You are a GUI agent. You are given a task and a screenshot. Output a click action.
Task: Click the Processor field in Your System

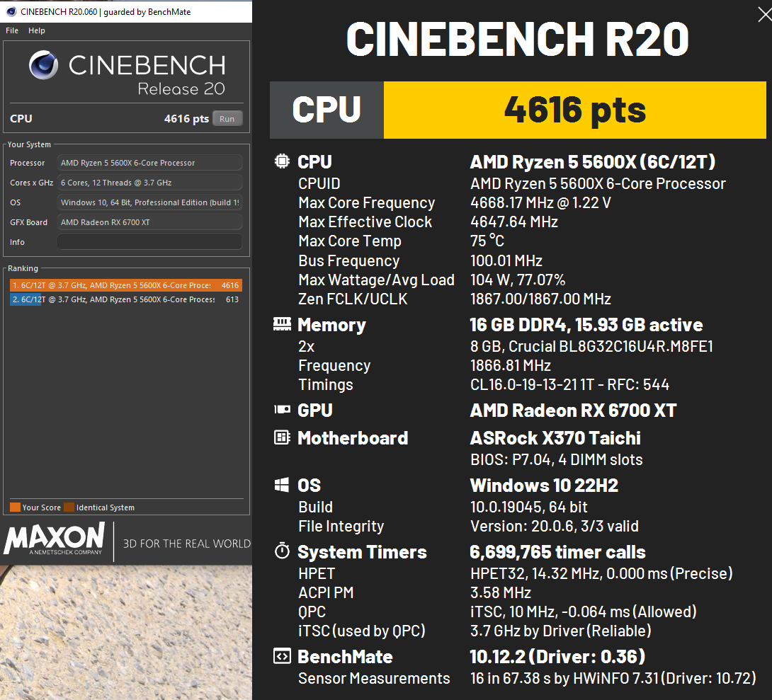pyautogui.click(x=149, y=163)
